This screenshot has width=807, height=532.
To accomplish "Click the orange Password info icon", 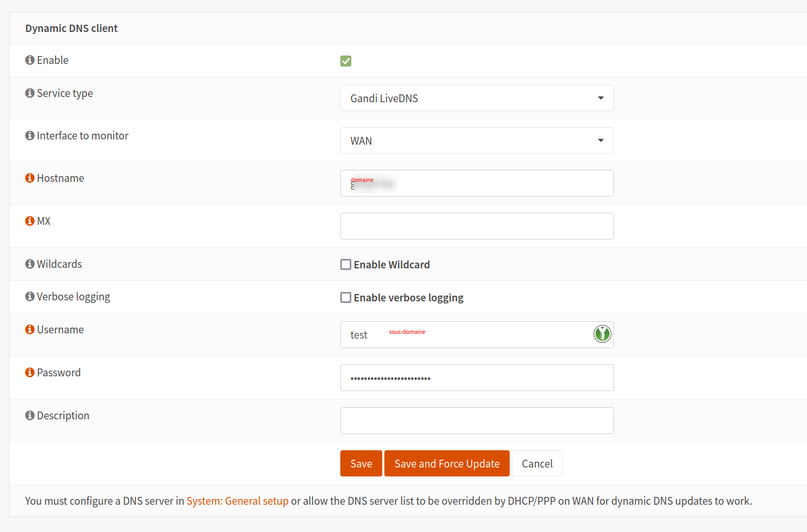I will pyautogui.click(x=30, y=373).
